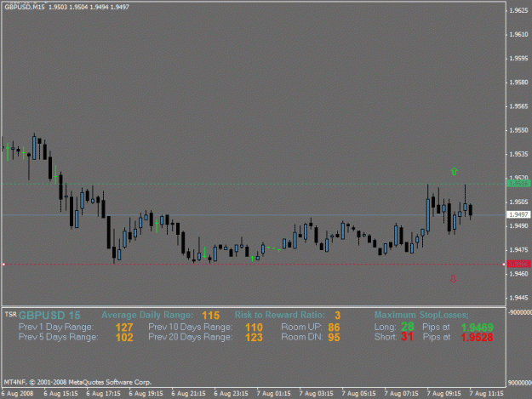Click the GBPUSD 15 heading
The width and height of the screenshot is (532, 399).
[49, 316]
